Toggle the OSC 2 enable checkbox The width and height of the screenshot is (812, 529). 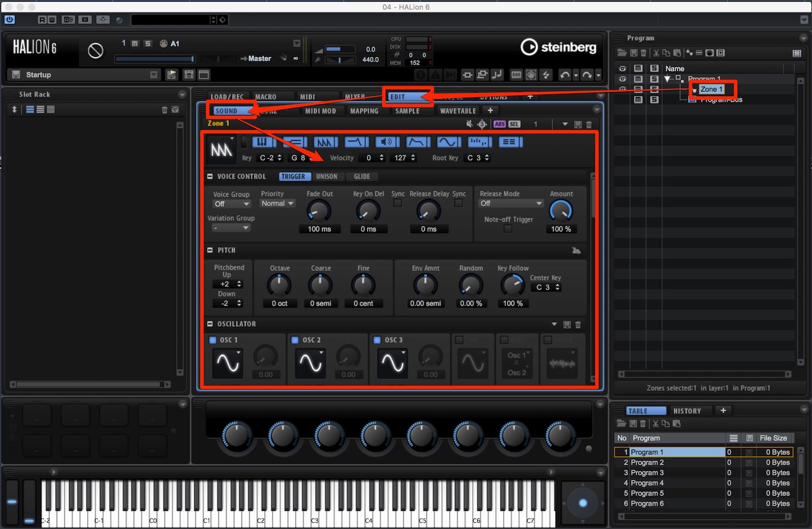(x=295, y=340)
